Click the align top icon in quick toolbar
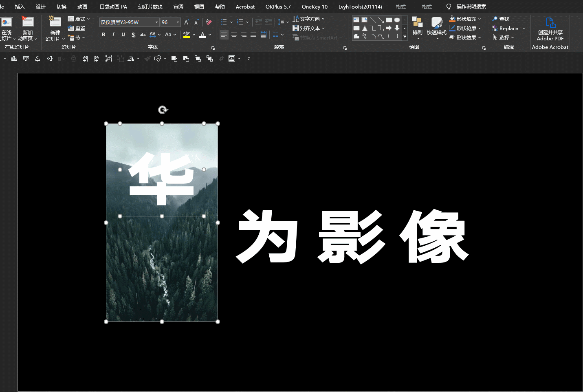This screenshot has height=392, width=583. 26,59
